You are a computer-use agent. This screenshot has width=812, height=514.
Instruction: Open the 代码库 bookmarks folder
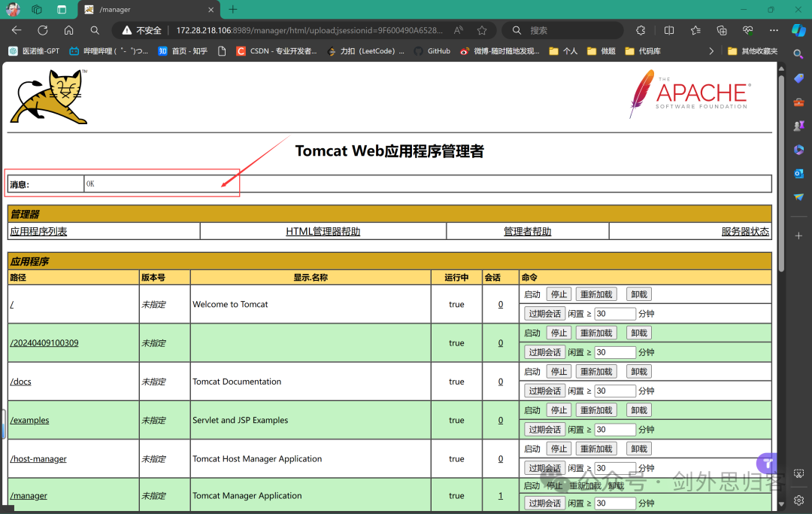643,50
